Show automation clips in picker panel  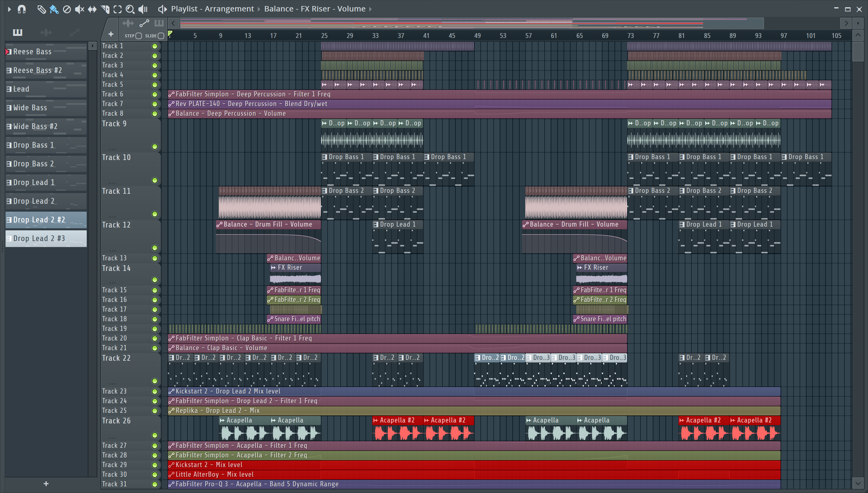coord(74,32)
